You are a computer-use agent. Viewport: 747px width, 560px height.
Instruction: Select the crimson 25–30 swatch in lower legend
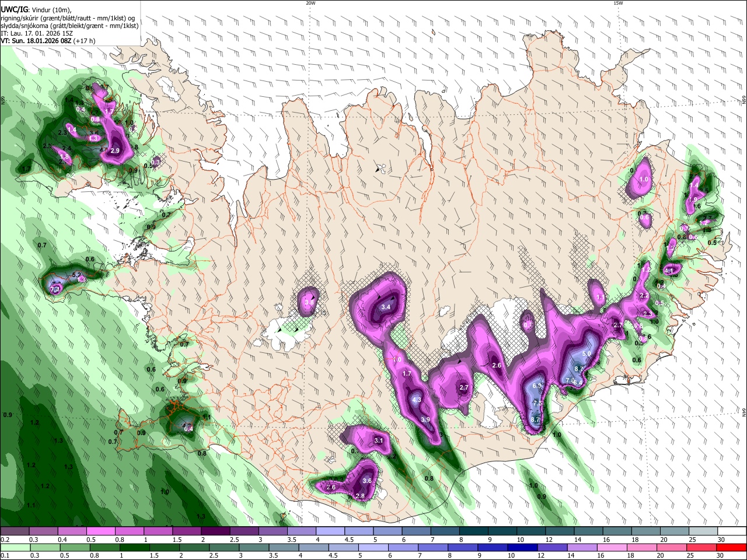point(701,547)
